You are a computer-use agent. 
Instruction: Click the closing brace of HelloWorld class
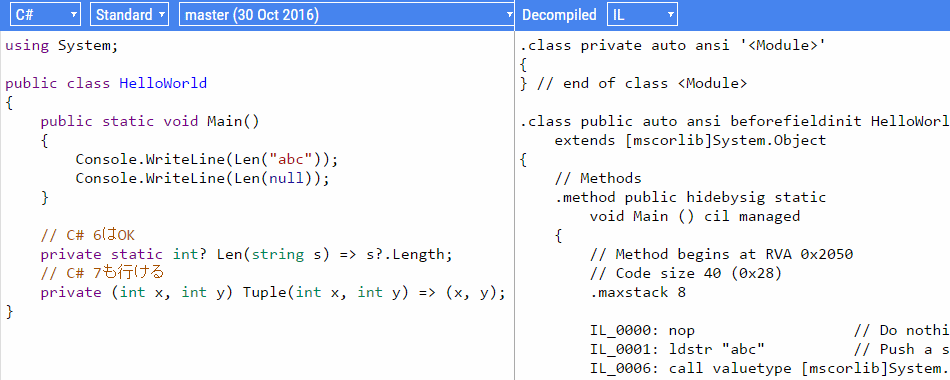tap(9, 312)
